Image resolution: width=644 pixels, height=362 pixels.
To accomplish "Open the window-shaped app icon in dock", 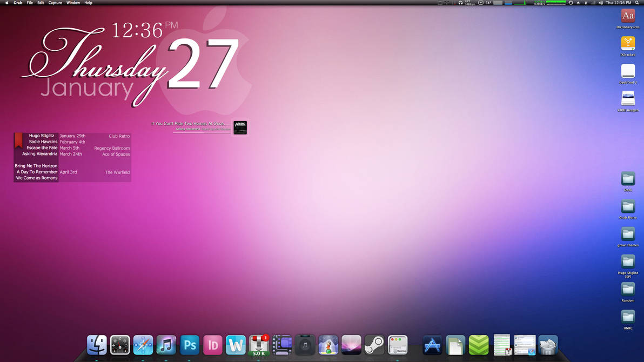I will [x=398, y=345].
